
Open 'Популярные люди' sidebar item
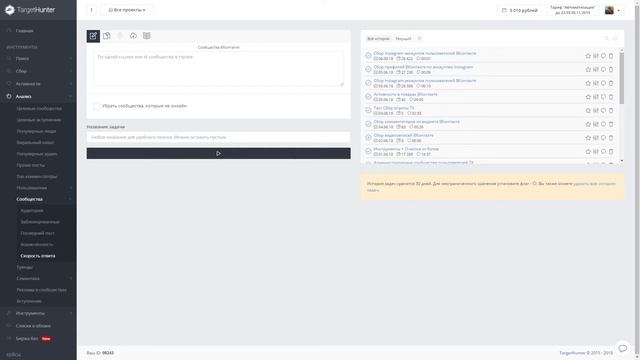[x=36, y=131]
